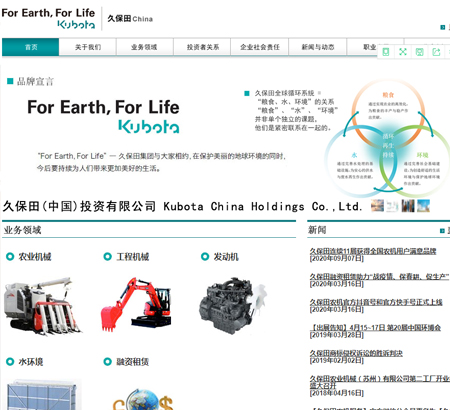This screenshot has width=450, height=410.
Task: Select the 发动机 circle bullet
Action: (205, 256)
